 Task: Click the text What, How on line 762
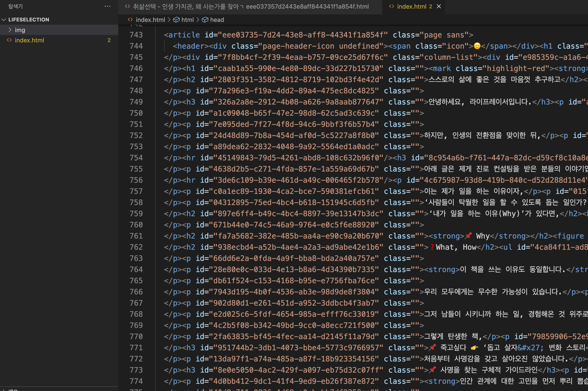[x=456, y=247]
